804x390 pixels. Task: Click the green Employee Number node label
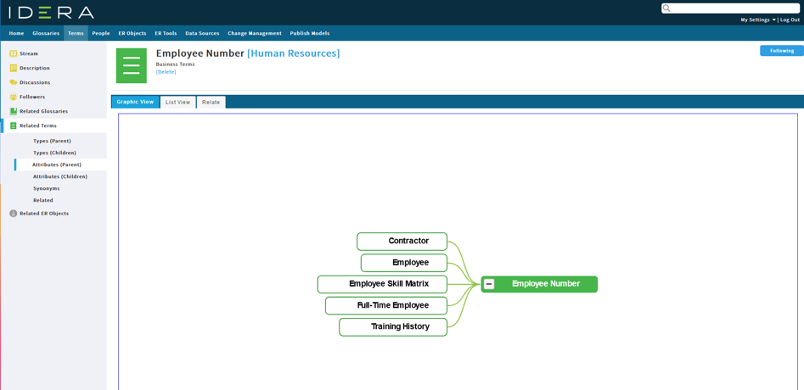pos(546,284)
